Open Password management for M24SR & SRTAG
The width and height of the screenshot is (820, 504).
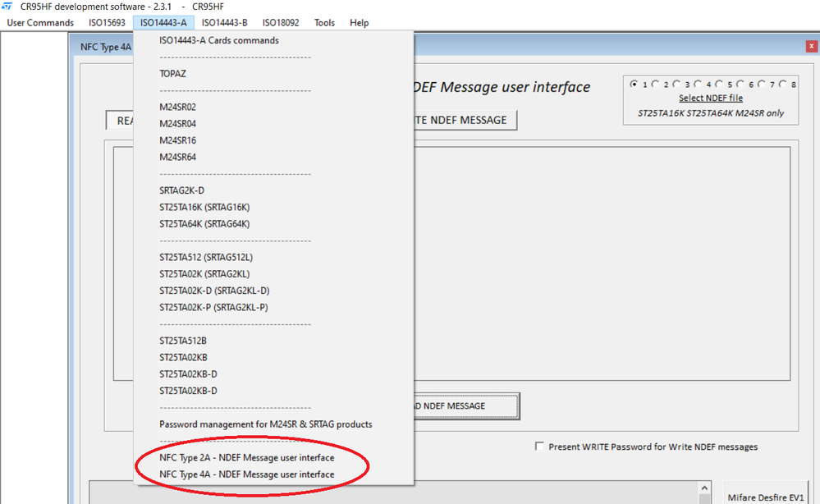tap(273, 424)
